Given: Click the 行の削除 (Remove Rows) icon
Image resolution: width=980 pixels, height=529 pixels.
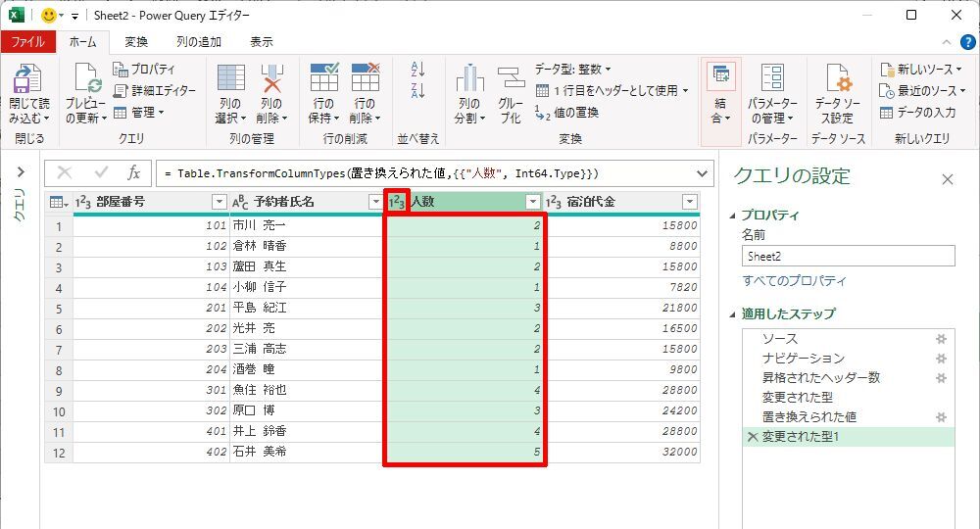Looking at the screenshot, I should pyautogui.click(x=365, y=79).
